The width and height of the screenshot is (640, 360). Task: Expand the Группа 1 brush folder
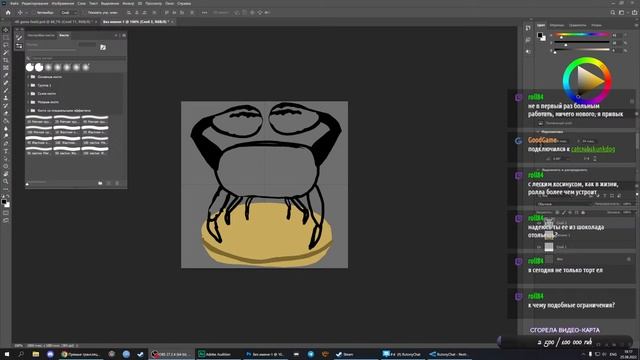tap(28, 85)
